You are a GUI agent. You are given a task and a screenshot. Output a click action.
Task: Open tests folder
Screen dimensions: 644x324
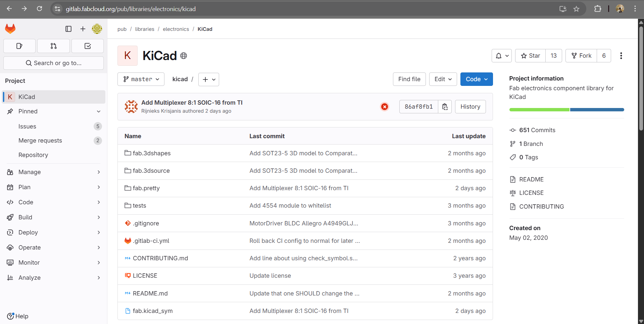pos(140,206)
